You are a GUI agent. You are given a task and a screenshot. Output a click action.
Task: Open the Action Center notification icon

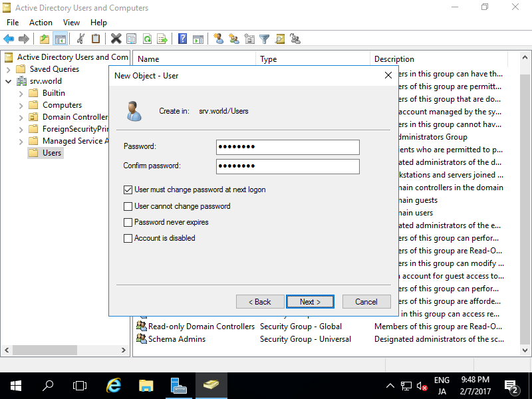[x=511, y=386]
